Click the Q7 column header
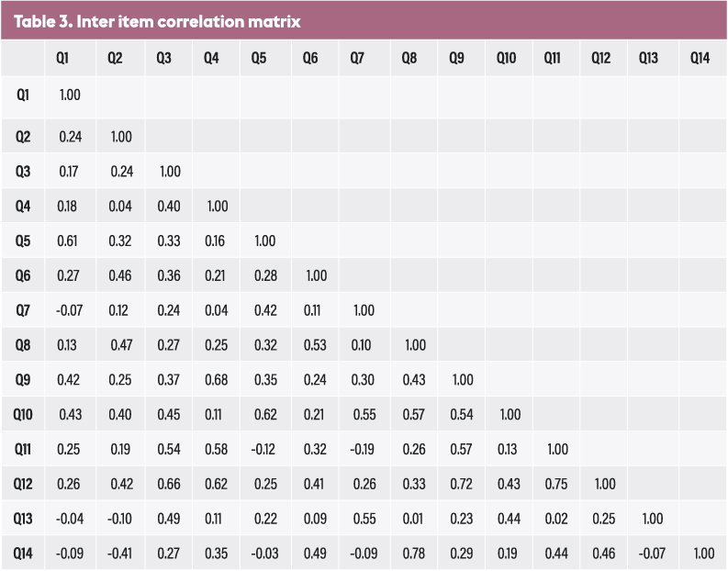Viewport: 728px width, 571px height. [x=357, y=59]
